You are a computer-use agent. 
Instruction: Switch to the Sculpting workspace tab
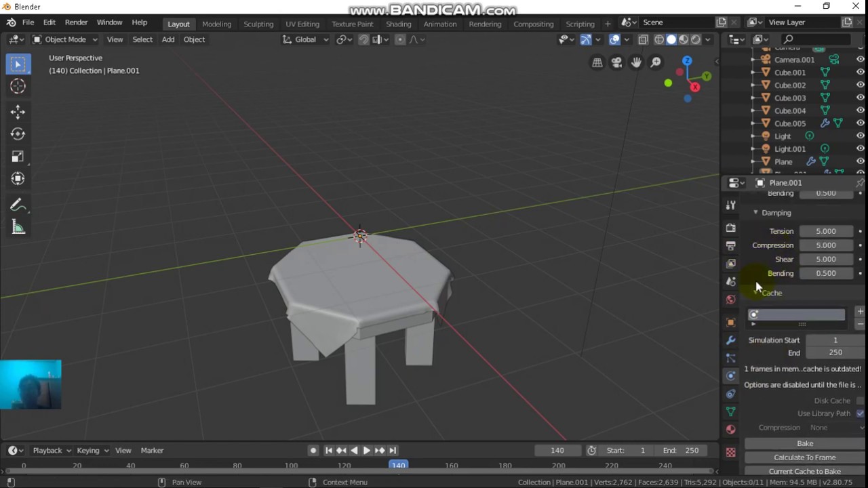point(258,24)
